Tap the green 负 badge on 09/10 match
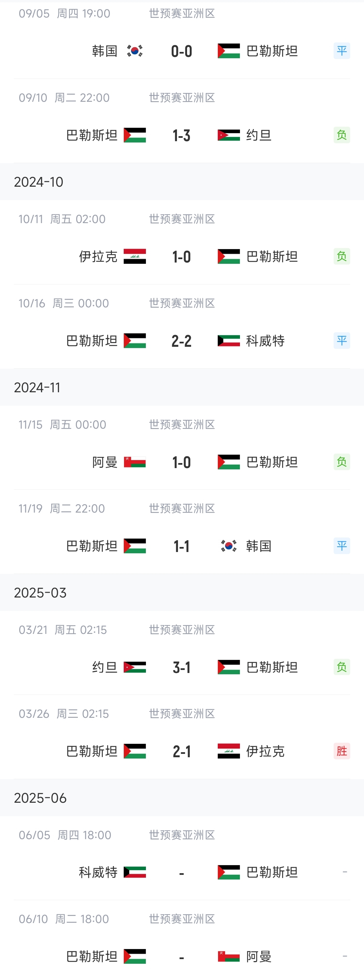The width and height of the screenshot is (364, 980). pos(341,135)
